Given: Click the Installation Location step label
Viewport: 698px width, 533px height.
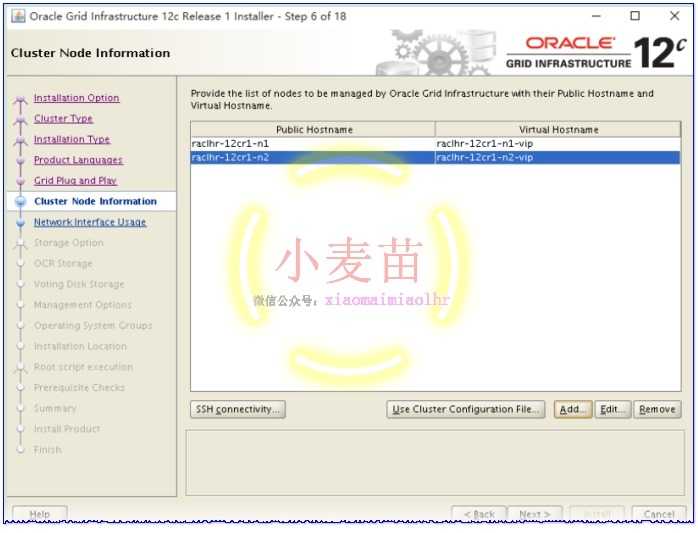Looking at the screenshot, I should coord(80,346).
